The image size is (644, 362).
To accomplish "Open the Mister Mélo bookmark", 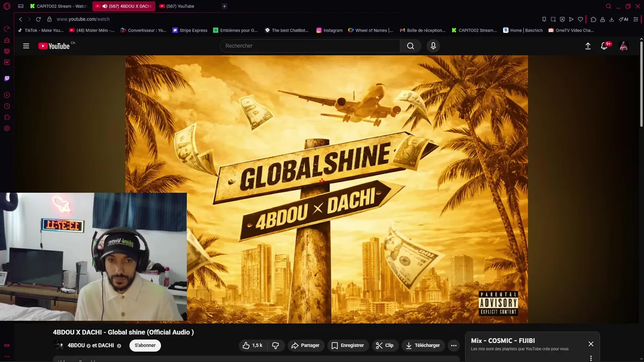I will (92, 30).
